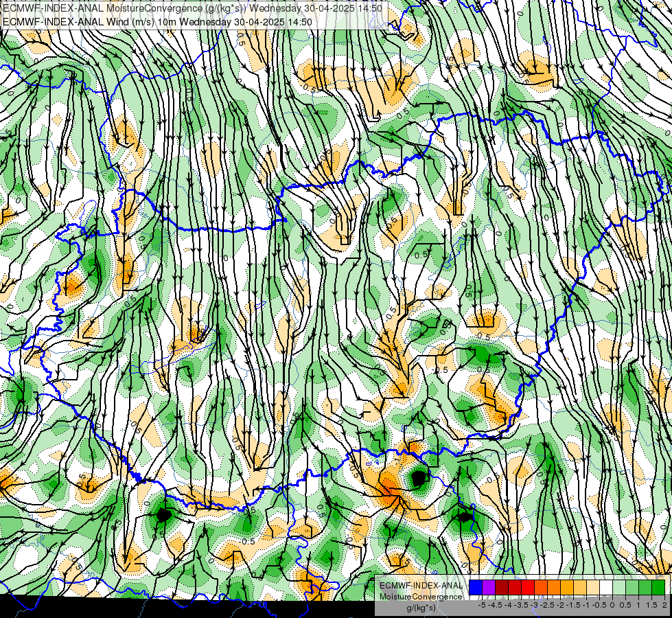Click the purple legend swatch

coord(489,587)
